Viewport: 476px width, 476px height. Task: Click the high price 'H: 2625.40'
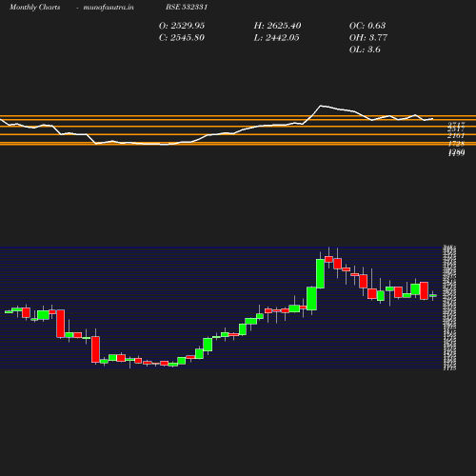click(x=277, y=26)
